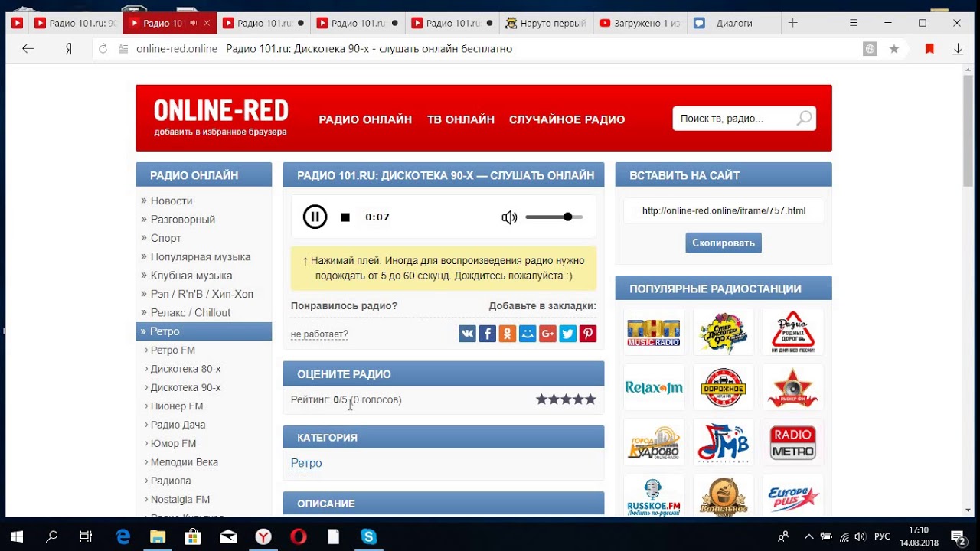This screenshot has height=551, width=980.
Task: Share via Facebook icon
Action: pos(487,334)
